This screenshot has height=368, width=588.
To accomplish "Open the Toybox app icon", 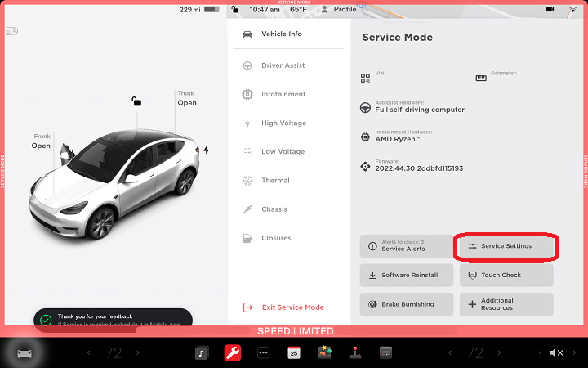I will coord(324,353).
